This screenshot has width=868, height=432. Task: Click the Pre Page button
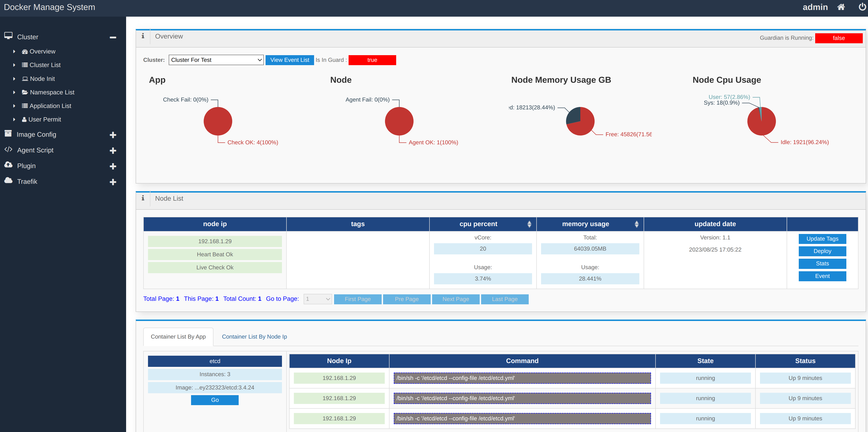coord(407,299)
